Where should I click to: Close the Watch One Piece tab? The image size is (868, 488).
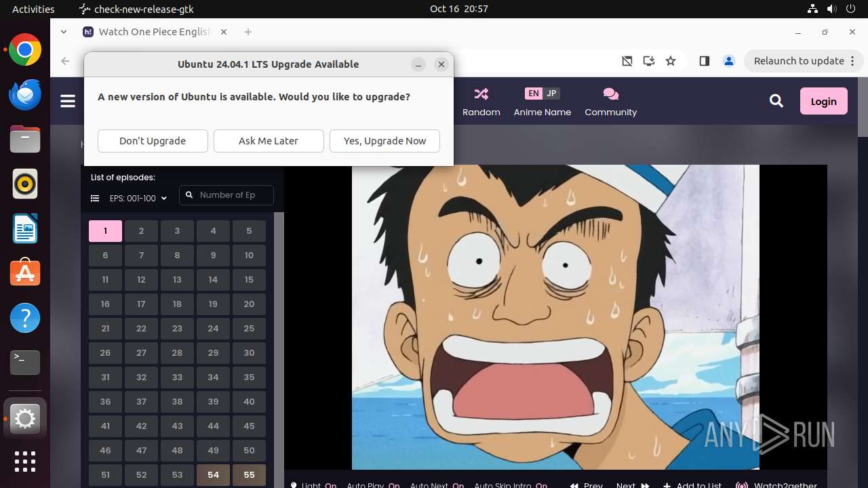(x=224, y=32)
